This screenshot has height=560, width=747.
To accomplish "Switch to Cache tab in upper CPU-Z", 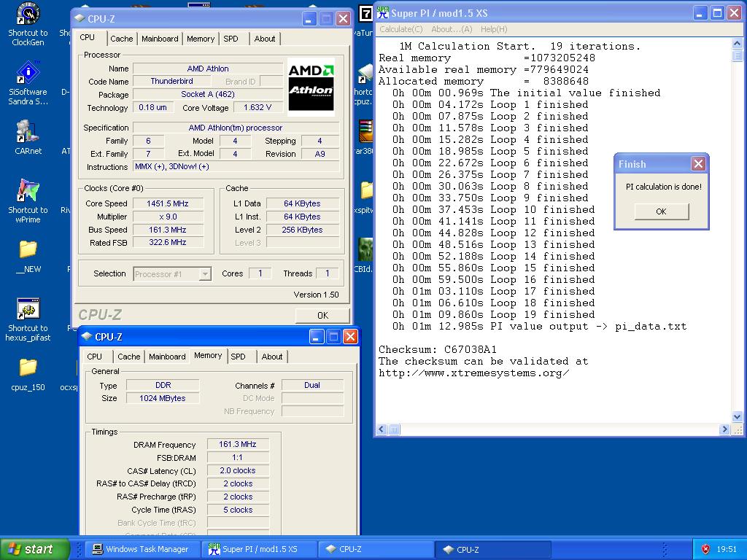I will (122, 39).
